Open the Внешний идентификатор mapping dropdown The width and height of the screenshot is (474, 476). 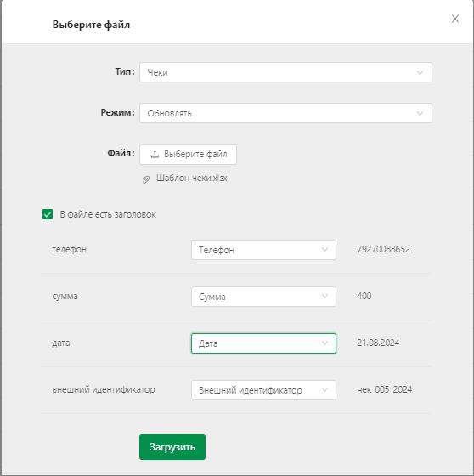[x=263, y=390]
